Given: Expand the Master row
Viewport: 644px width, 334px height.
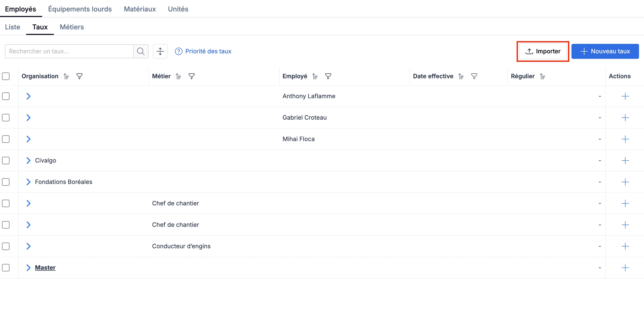Looking at the screenshot, I should 28,268.
